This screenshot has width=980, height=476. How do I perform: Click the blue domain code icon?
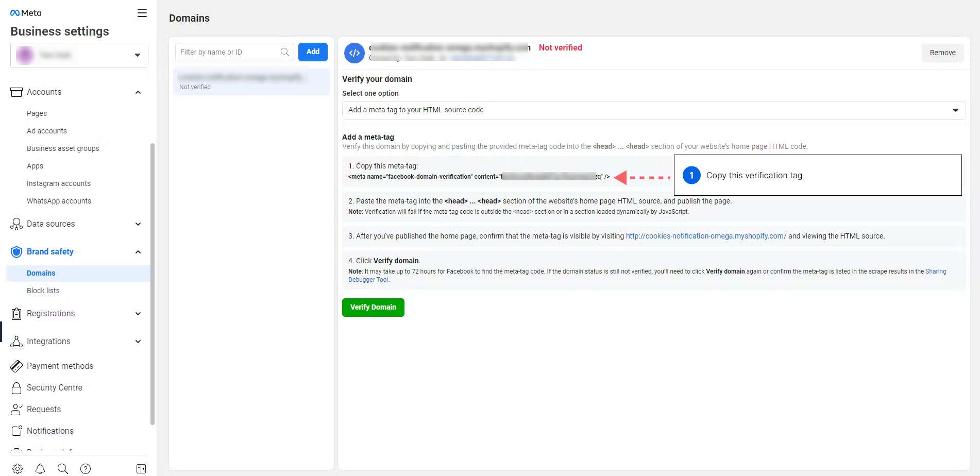pos(354,53)
